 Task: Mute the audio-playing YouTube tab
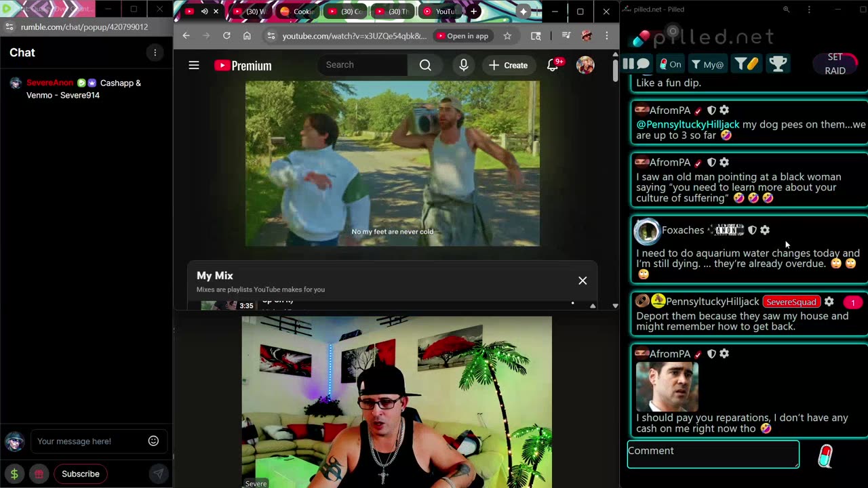(204, 12)
